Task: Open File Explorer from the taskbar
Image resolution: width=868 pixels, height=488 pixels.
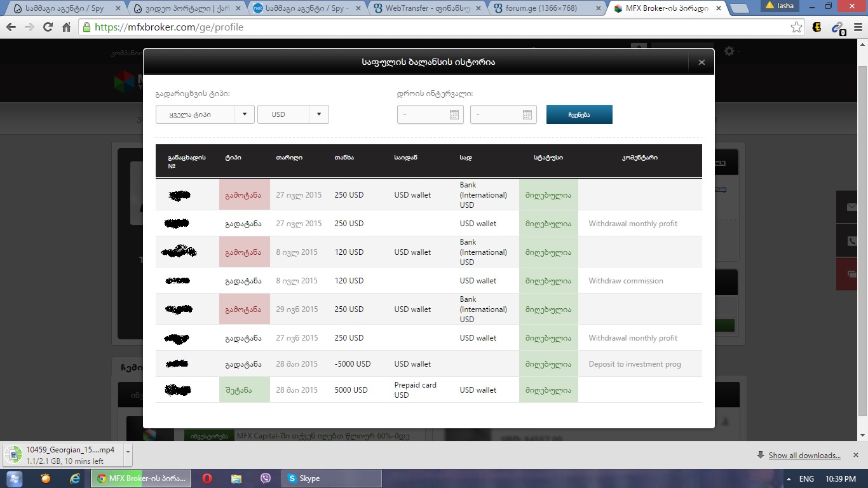Action: (x=236, y=478)
